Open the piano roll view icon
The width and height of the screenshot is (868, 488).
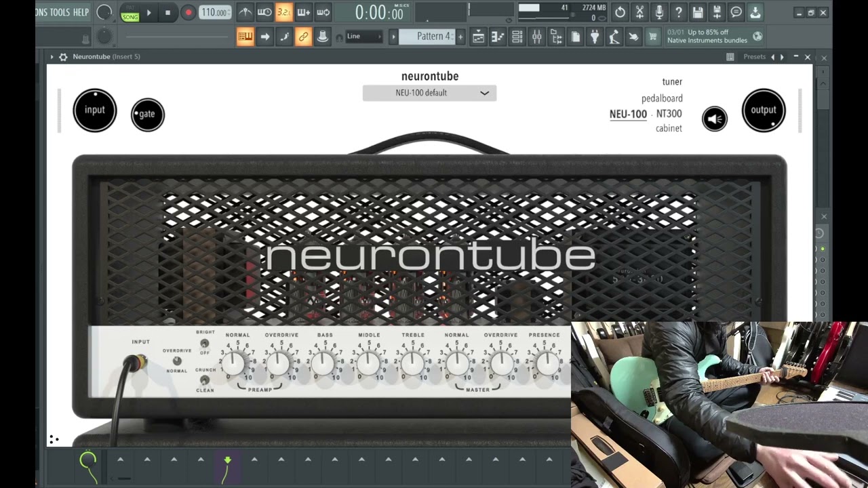[498, 37]
